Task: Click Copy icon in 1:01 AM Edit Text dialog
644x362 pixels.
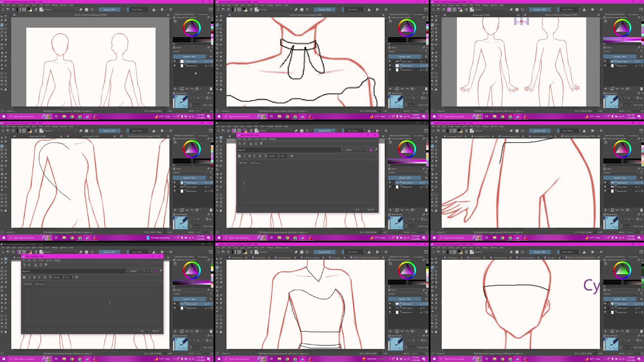Action: (x=41, y=265)
